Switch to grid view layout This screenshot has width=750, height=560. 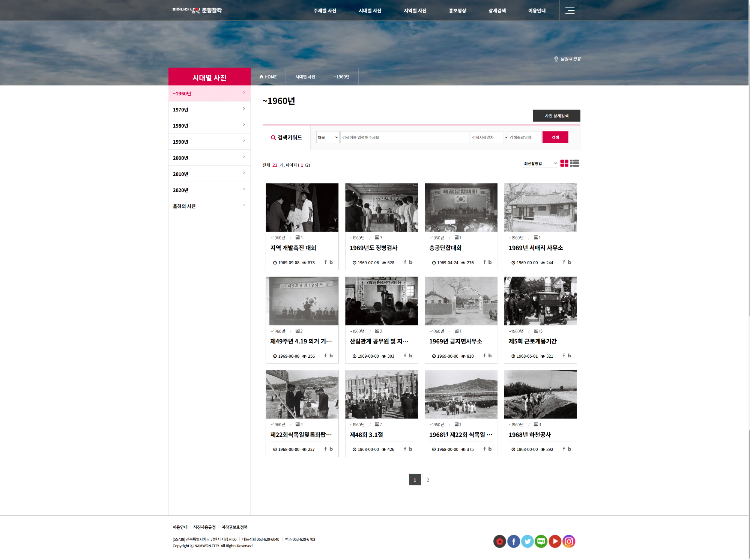click(564, 163)
